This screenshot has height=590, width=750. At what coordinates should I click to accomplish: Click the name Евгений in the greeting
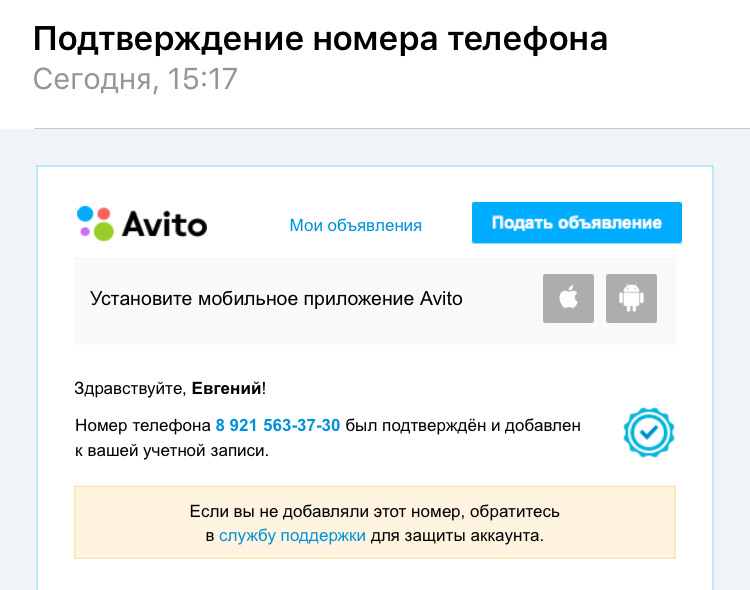click(227, 389)
